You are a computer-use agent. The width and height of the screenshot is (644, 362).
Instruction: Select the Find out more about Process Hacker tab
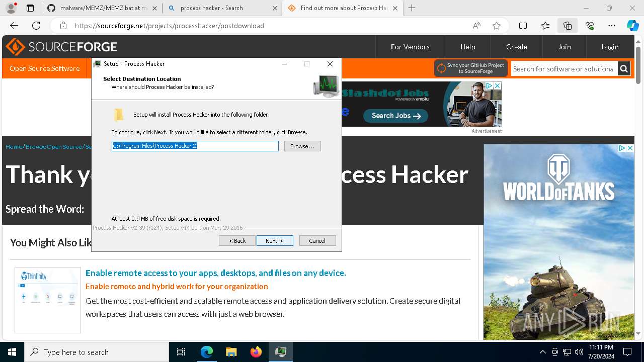[x=342, y=8]
